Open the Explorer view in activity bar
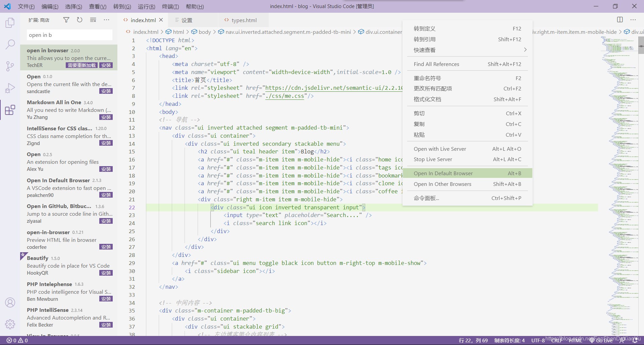644x345 pixels. click(10, 23)
